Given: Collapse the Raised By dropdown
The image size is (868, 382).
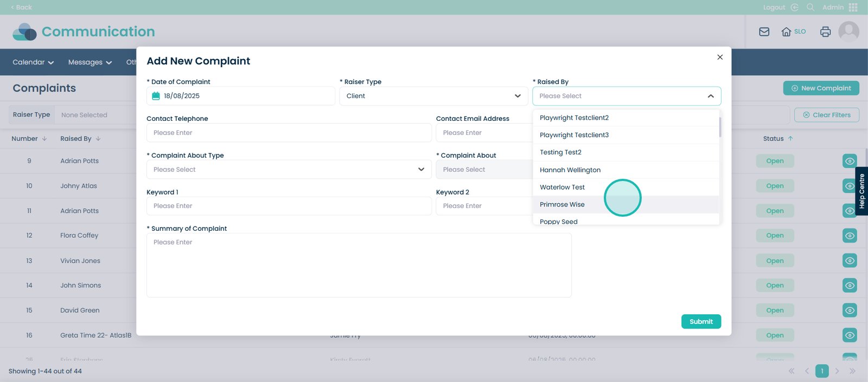Looking at the screenshot, I should coord(710,96).
